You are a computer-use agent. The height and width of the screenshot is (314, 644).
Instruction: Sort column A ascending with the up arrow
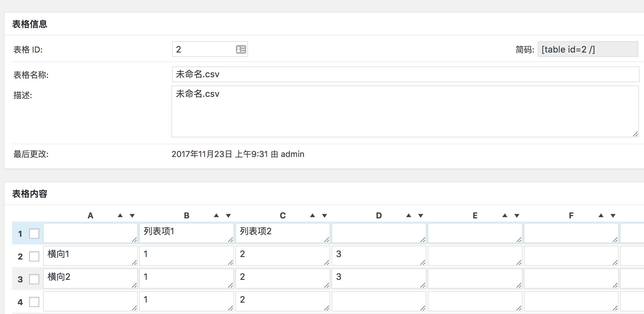click(120, 215)
